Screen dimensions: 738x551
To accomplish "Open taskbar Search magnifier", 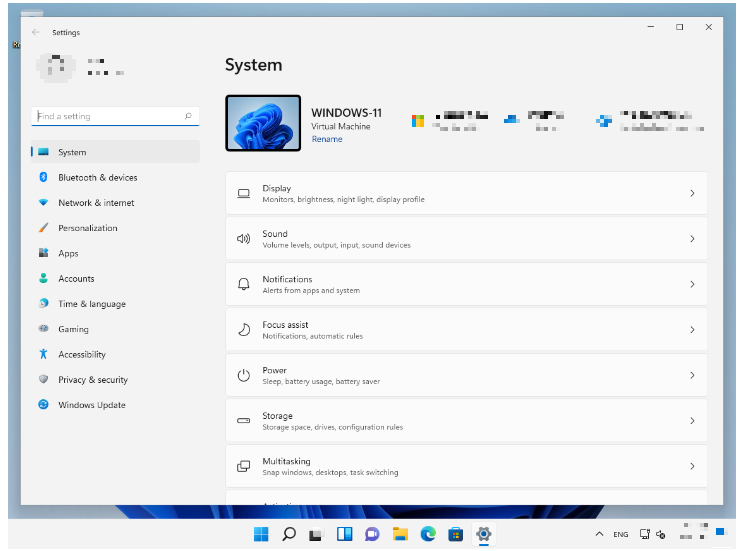I will (x=289, y=534).
